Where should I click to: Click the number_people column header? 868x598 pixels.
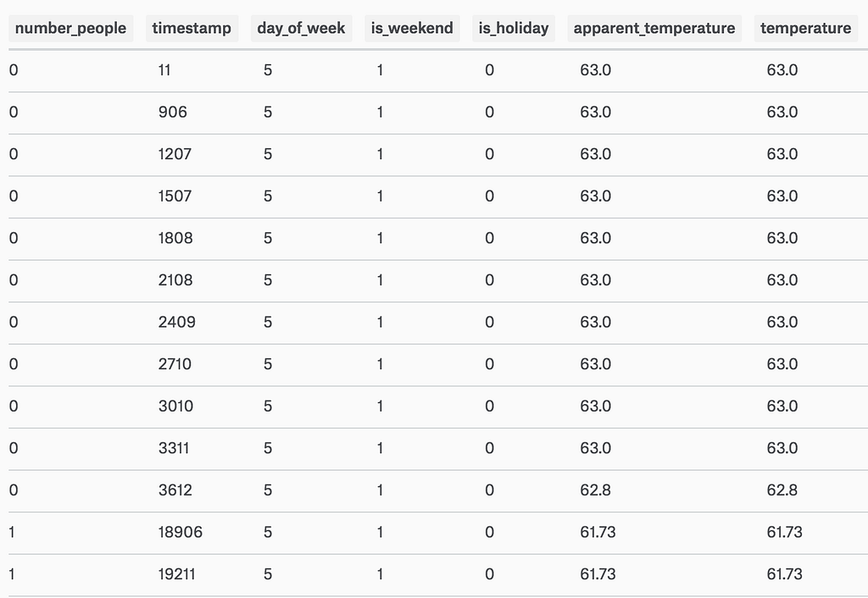point(70,28)
